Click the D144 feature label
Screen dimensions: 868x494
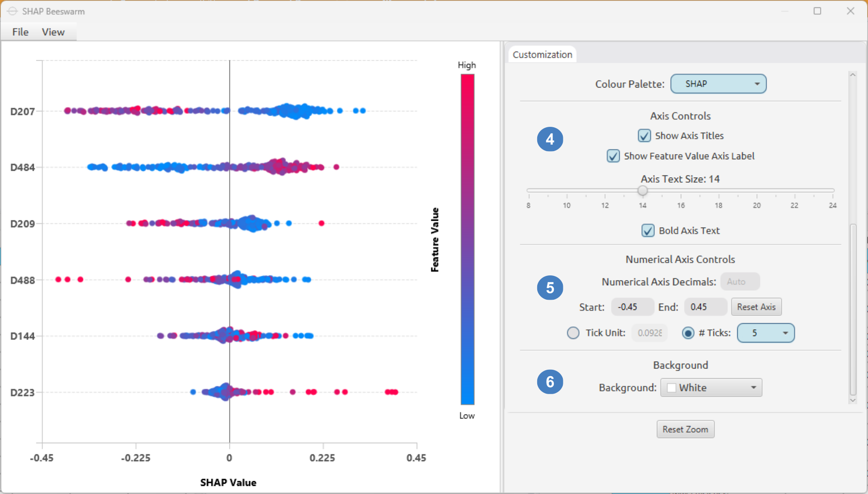point(22,336)
